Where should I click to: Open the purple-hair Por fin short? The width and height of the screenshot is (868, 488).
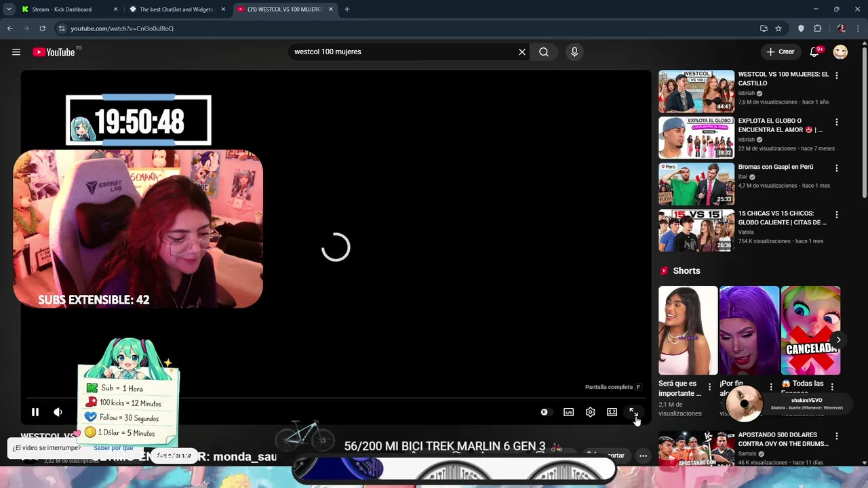click(x=749, y=330)
